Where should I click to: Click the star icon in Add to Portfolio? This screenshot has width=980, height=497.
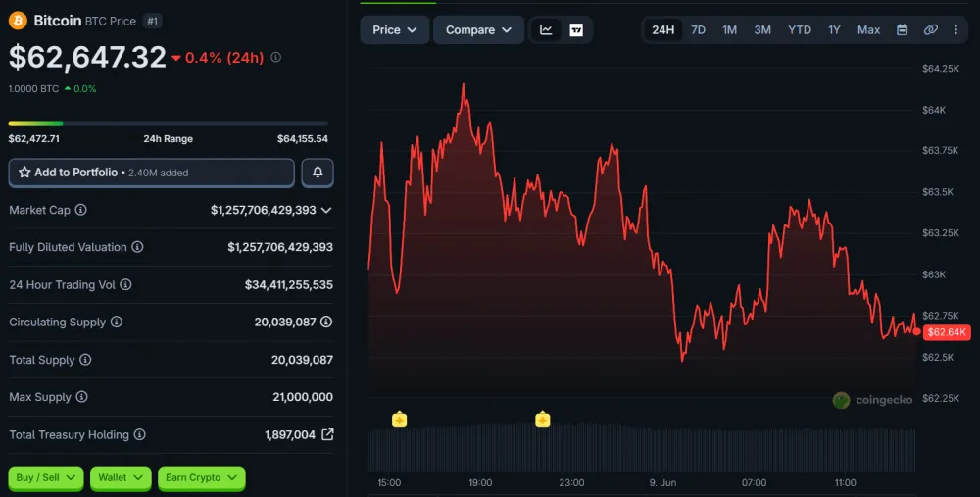[24, 172]
